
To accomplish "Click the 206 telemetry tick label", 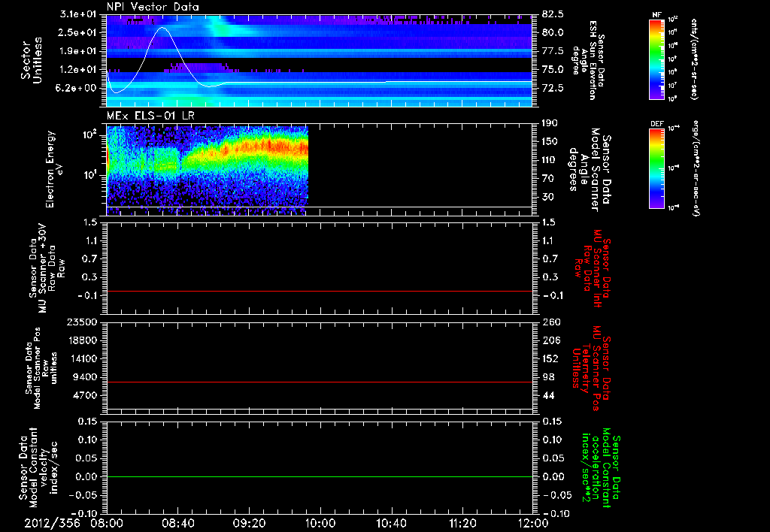I will pos(550,340).
